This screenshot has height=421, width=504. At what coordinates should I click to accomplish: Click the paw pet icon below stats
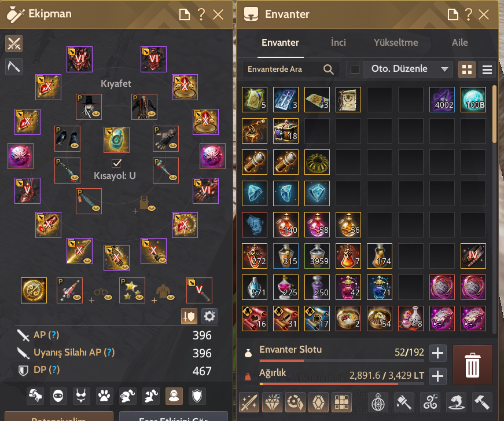[104, 396]
